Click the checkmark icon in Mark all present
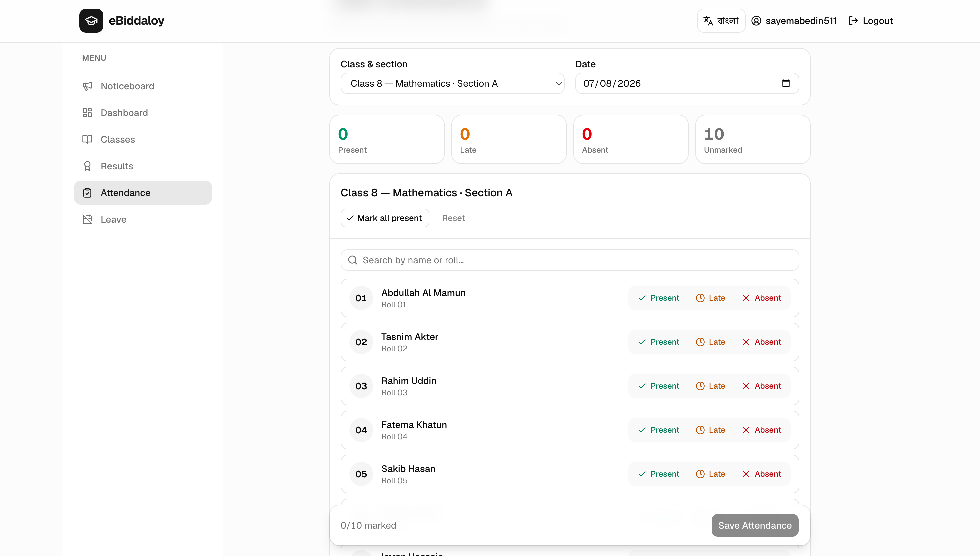980x556 pixels. coord(350,218)
